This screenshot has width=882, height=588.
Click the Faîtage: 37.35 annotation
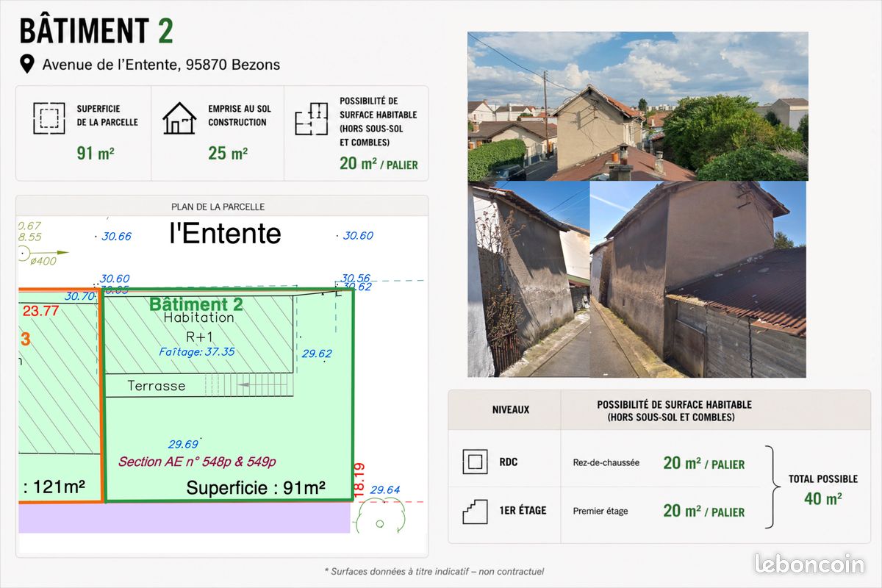click(197, 352)
